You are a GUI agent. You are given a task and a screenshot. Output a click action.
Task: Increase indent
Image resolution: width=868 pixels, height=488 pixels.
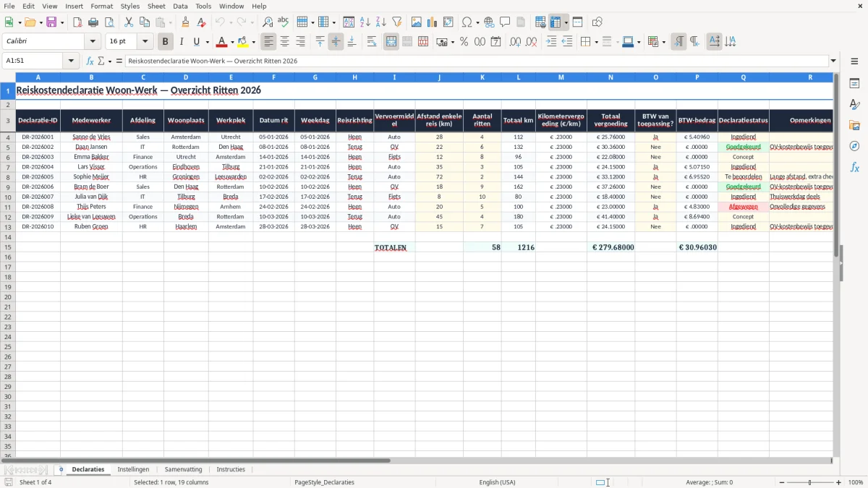(551, 42)
